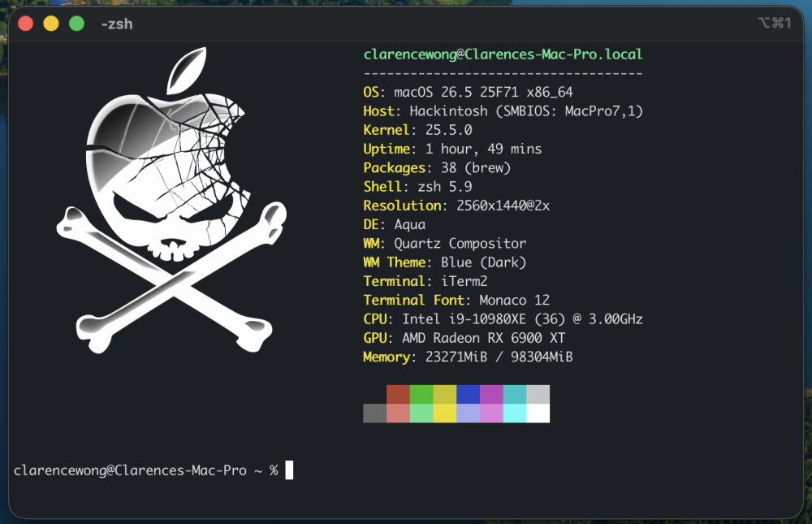Click the Terminal Font Monaco 12 line
Viewport: 812px width, 524px height.
click(x=456, y=300)
